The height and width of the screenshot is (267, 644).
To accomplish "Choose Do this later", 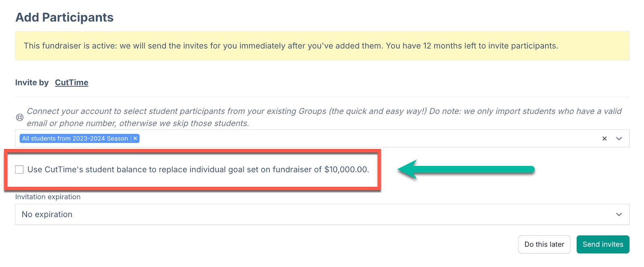I will [x=544, y=244].
